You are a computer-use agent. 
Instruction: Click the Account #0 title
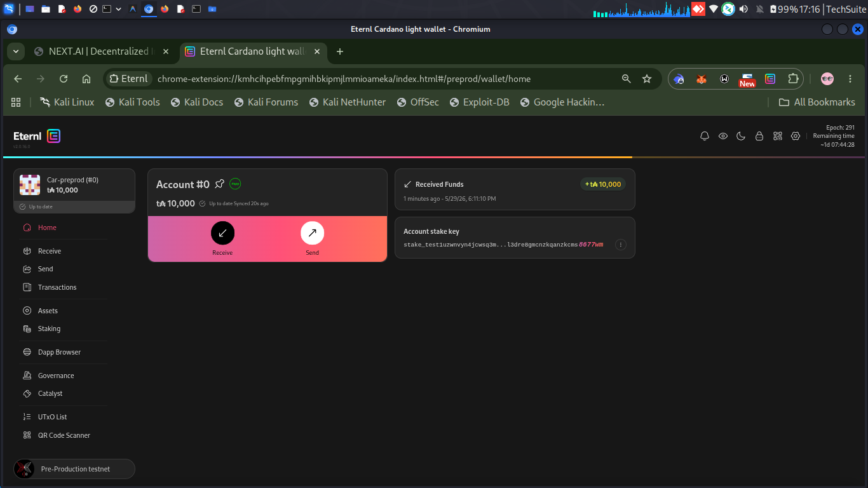(x=183, y=184)
